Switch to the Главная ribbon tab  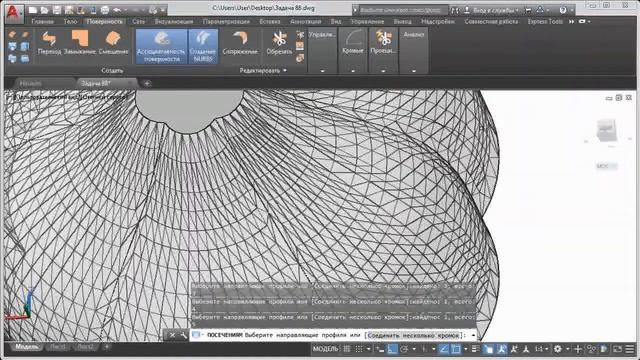43,21
